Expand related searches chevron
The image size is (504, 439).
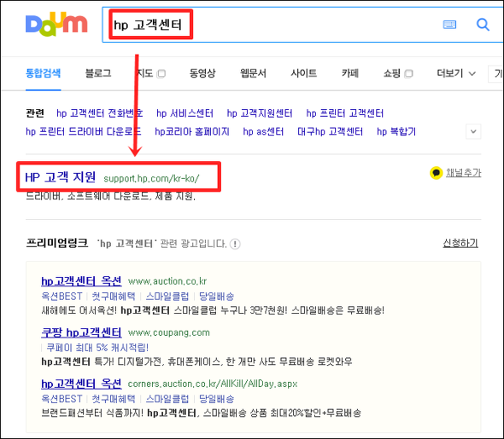pyautogui.click(x=473, y=131)
